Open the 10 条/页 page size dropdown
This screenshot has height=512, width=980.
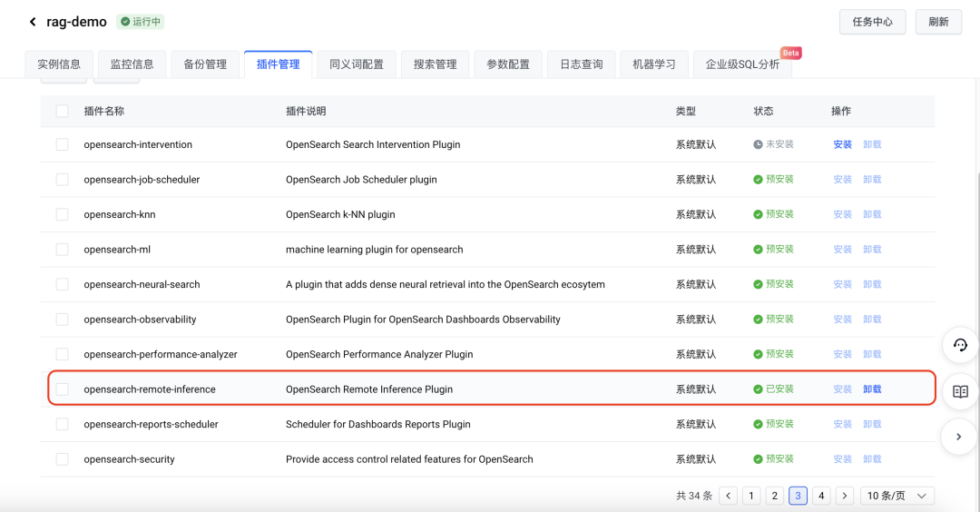pyautogui.click(x=897, y=496)
